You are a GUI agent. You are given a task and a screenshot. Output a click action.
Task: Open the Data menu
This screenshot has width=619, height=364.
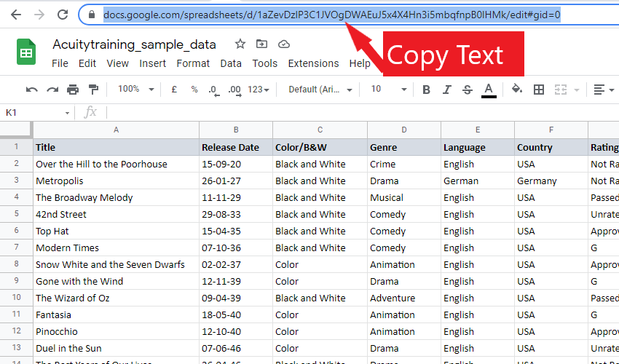click(x=231, y=63)
